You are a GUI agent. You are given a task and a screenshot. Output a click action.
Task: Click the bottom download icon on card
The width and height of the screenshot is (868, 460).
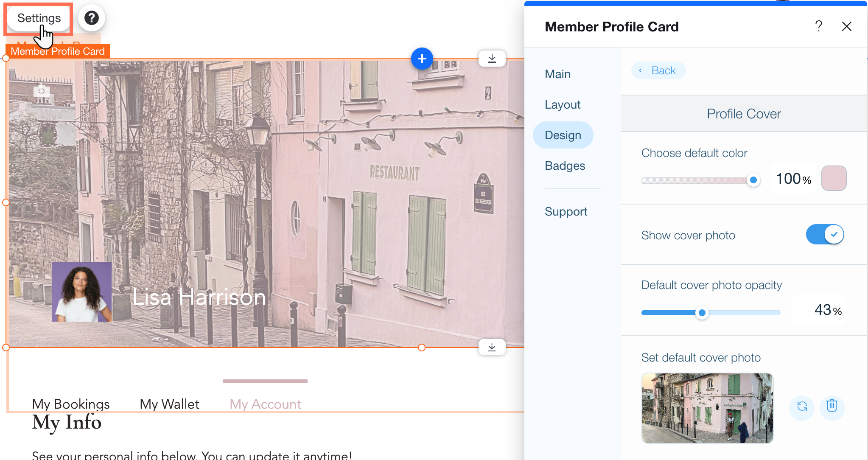(493, 347)
